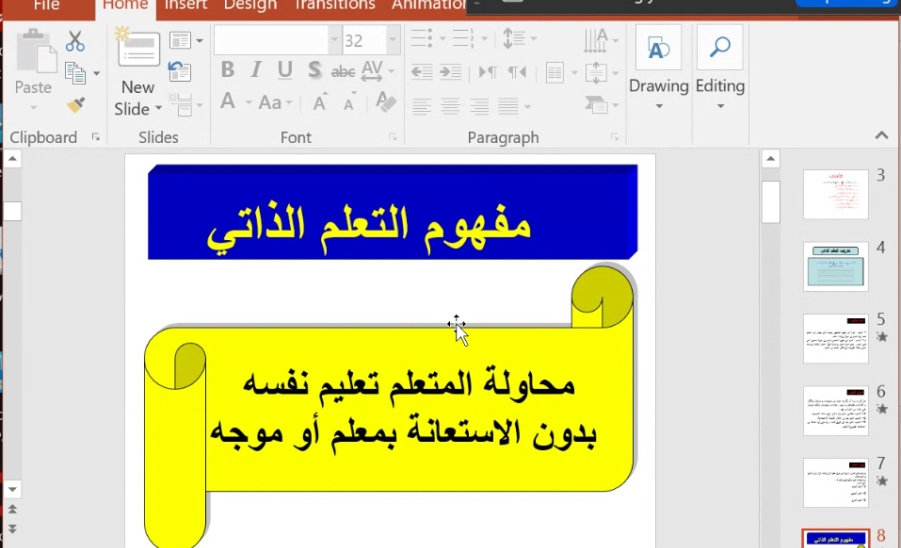Click the Character Spacing AV icon
The height and width of the screenshot is (548, 901).
(372, 71)
